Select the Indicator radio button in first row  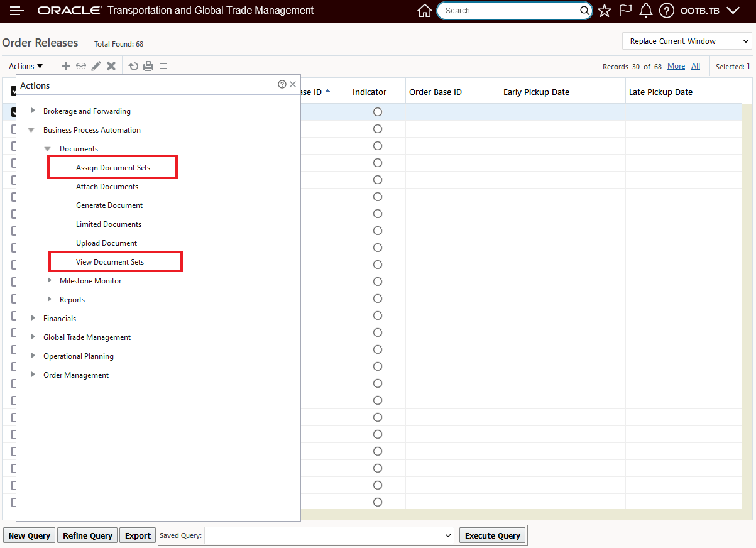tap(378, 112)
